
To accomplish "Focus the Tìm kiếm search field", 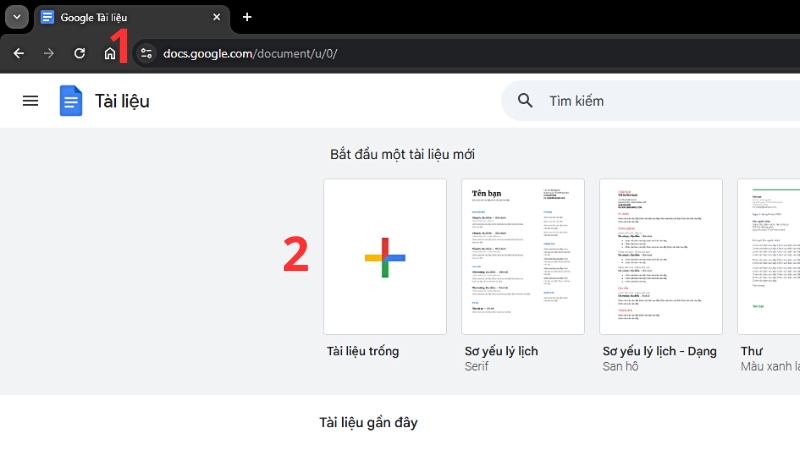I will click(x=651, y=101).
